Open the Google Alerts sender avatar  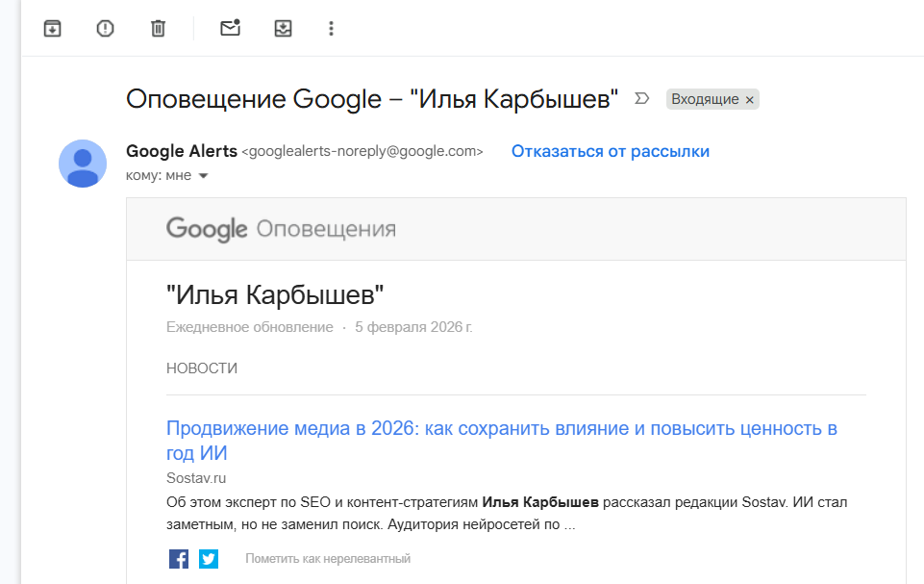(x=83, y=164)
